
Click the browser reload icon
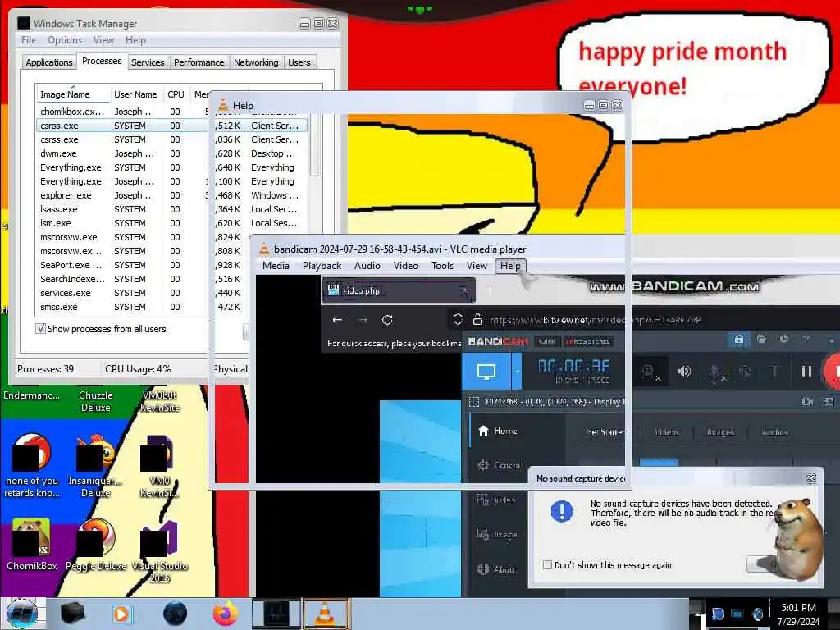387,320
